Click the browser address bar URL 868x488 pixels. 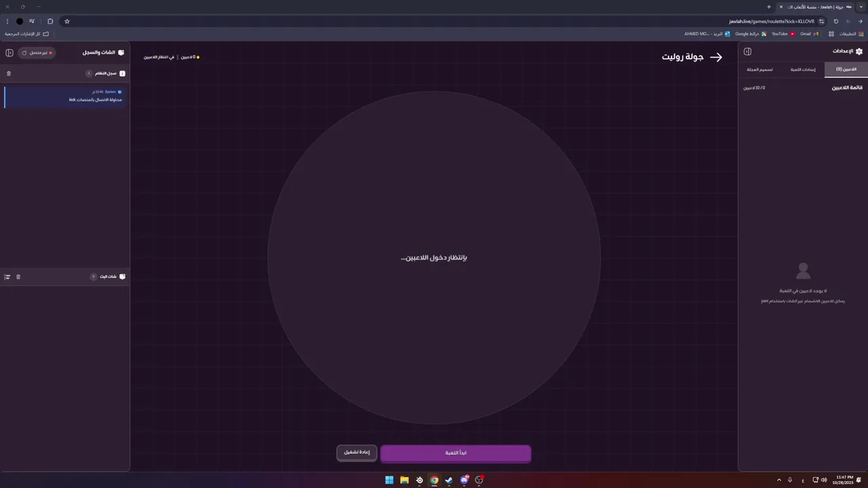(x=772, y=21)
